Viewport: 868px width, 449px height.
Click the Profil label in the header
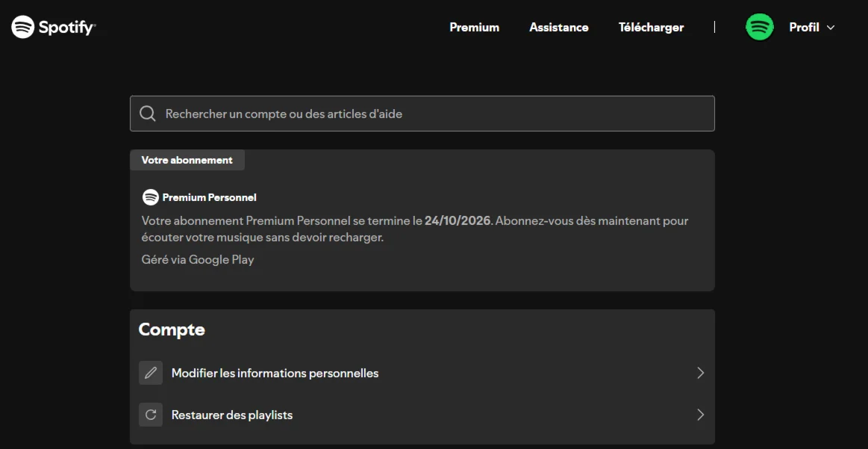point(804,28)
